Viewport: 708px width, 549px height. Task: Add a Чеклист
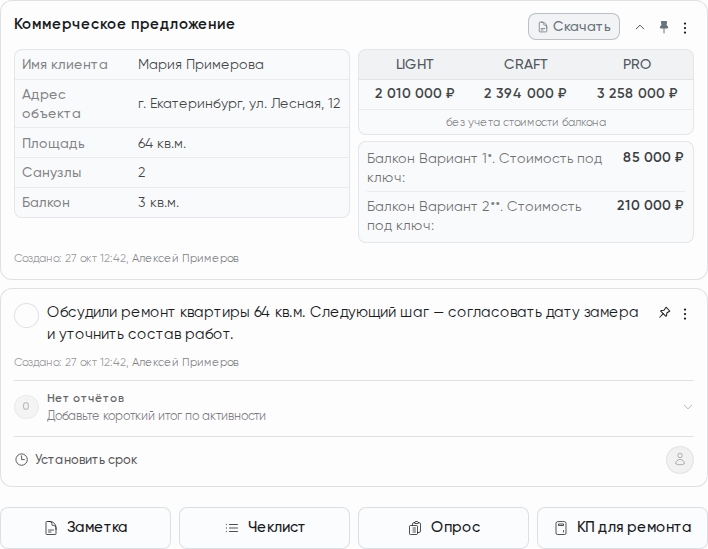point(264,528)
